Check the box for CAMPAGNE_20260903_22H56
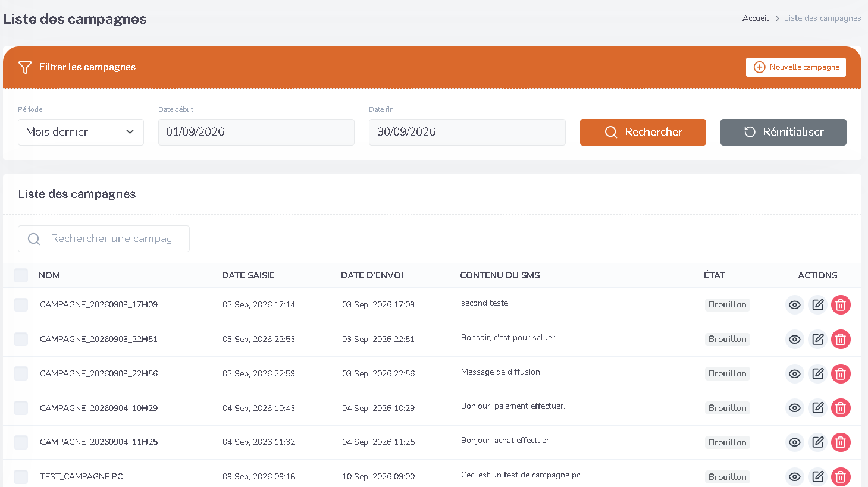The height and width of the screenshot is (487, 868). [x=21, y=374]
